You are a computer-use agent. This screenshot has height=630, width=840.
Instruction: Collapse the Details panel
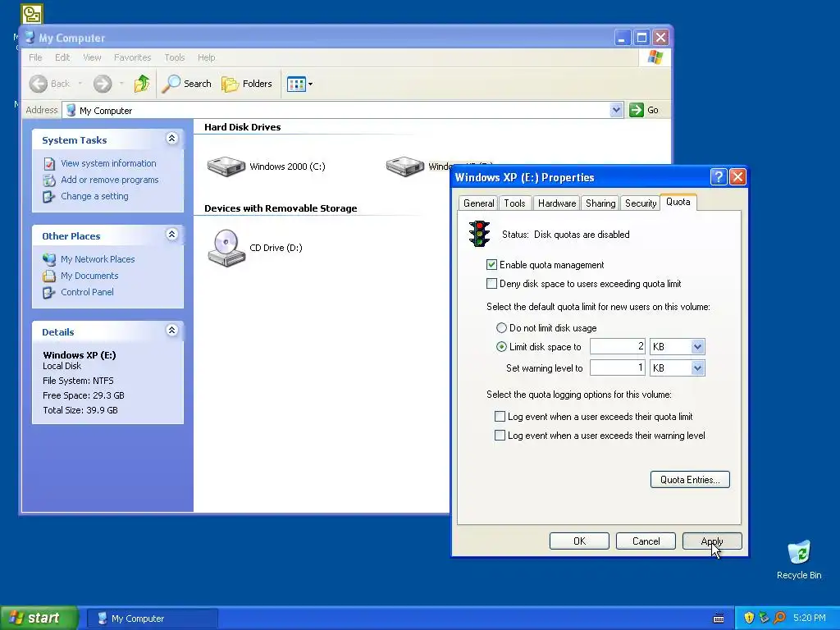point(172,331)
